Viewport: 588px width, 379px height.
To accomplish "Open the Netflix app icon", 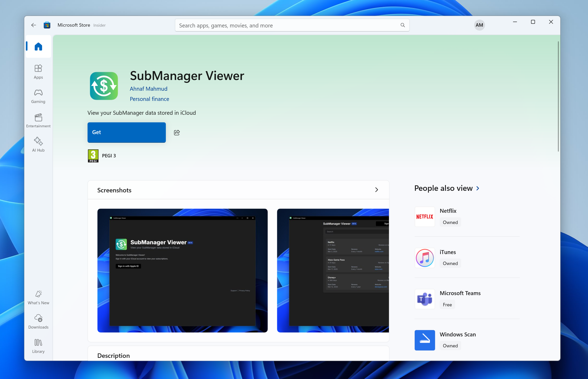I will [x=425, y=217].
